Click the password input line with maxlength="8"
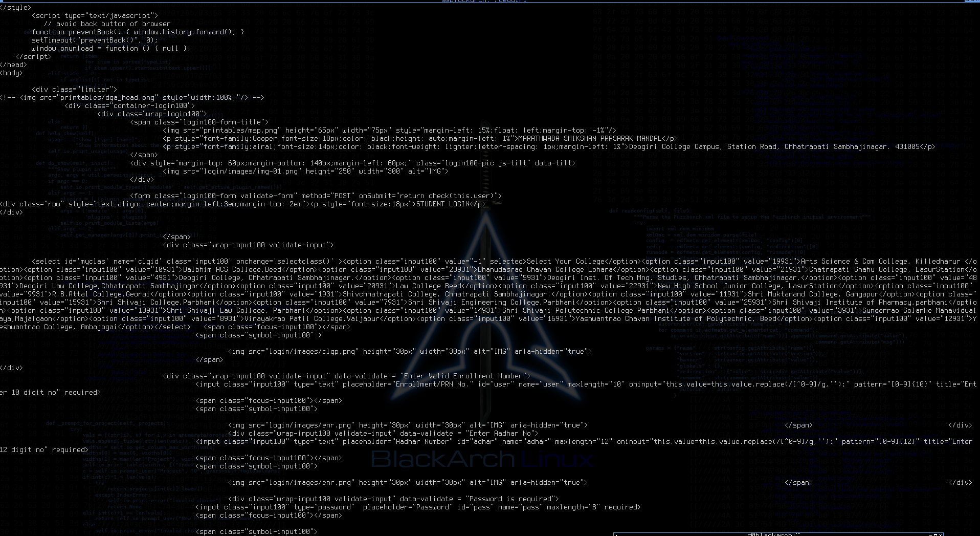The width and height of the screenshot is (980, 536). 418,507
